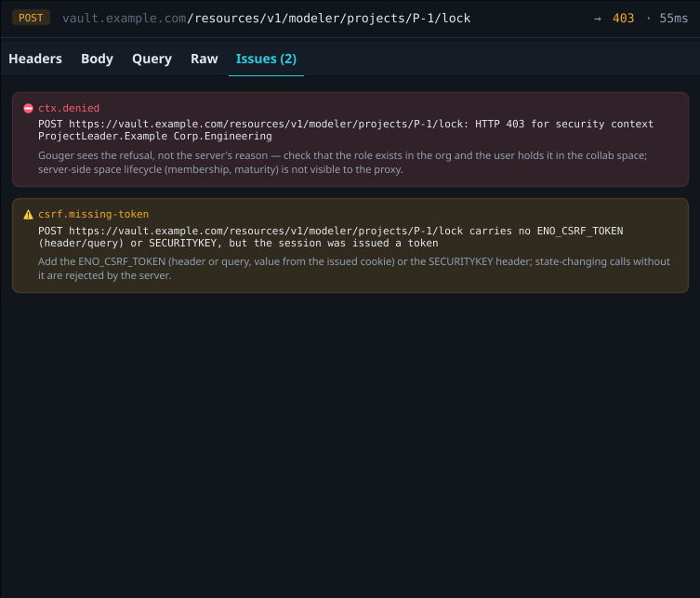Click the vault.example.com host in header
The height and width of the screenshot is (598, 700).
pos(125,19)
